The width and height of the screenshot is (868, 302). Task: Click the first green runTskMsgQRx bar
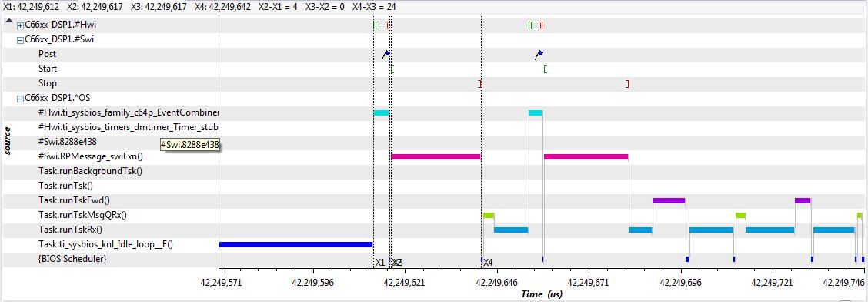pos(489,215)
